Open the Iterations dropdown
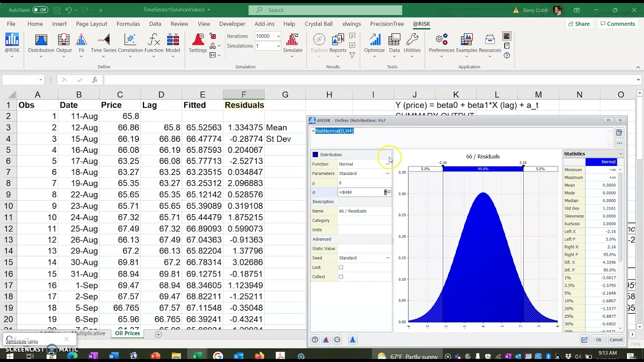Image resolution: width=644 pixels, height=362 pixels. pyautogui.click(x=278, y=36)
